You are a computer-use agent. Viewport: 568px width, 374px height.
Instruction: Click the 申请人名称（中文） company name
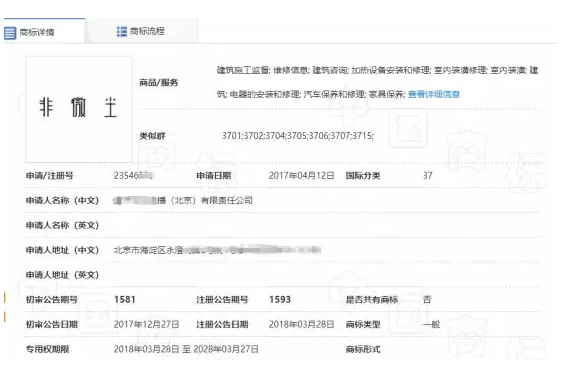click(183, 200)
